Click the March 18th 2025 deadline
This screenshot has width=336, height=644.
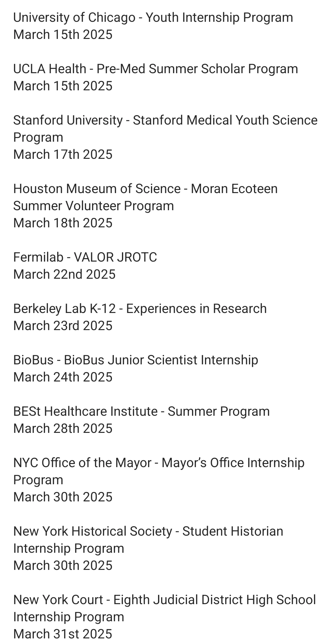[63, 223]
